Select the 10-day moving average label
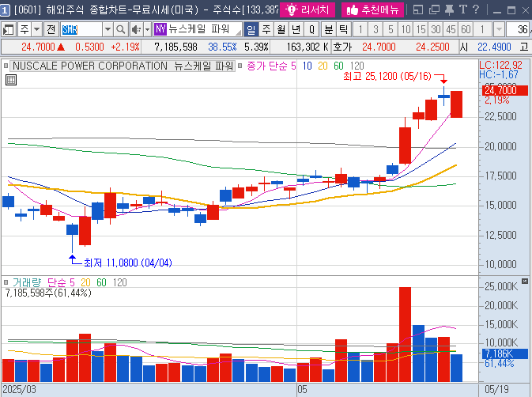This screenshot has height=397, width=532. 307,66
